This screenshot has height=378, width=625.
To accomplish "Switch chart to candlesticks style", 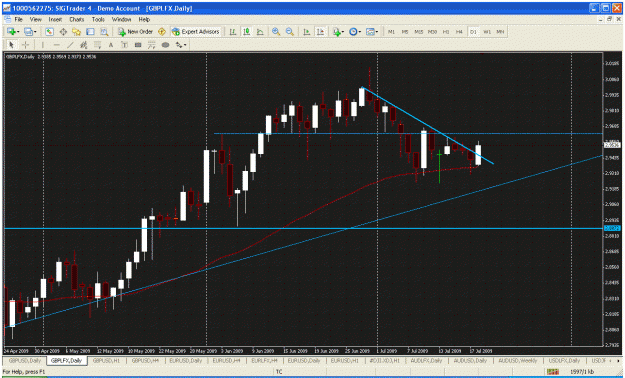I will click(x=246, y=32).
